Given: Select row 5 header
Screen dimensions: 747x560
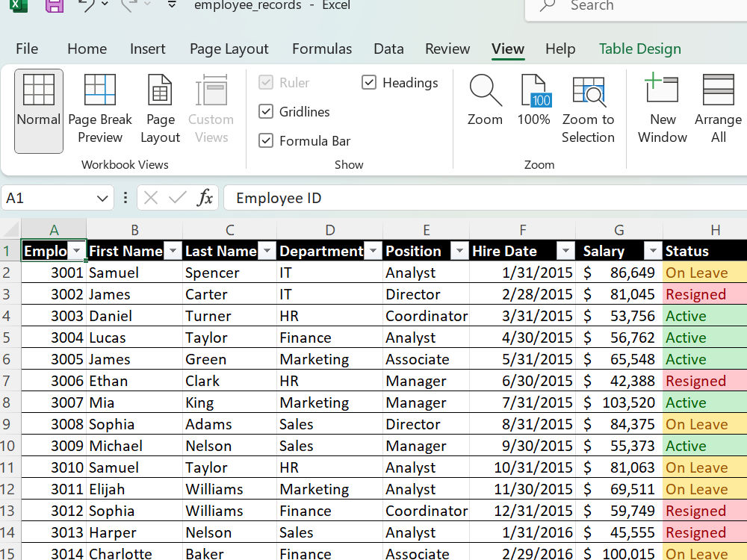Looking at the screenshot, I should pos(10,337).
